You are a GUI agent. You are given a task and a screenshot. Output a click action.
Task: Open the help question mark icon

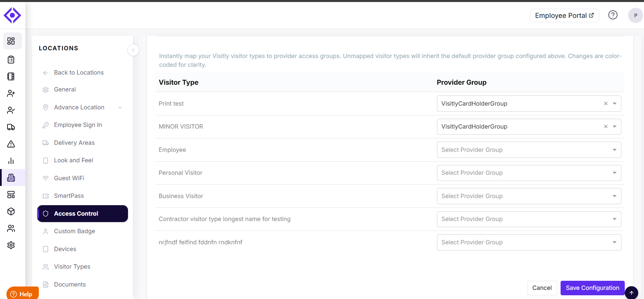tap(613, 15)
